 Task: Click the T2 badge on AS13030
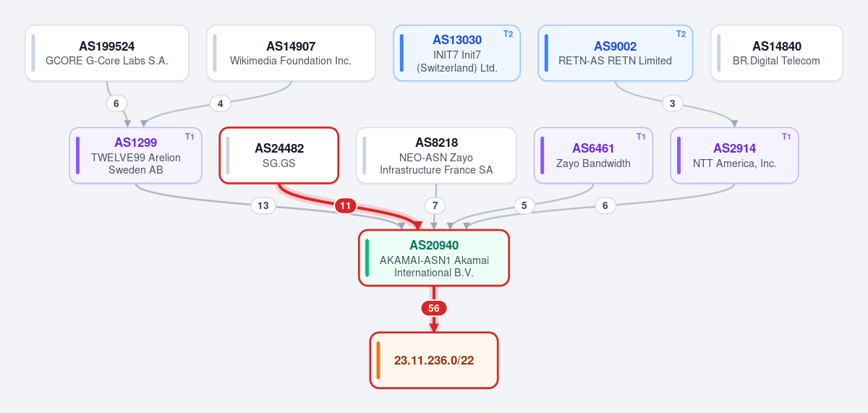tap(509, 34)
